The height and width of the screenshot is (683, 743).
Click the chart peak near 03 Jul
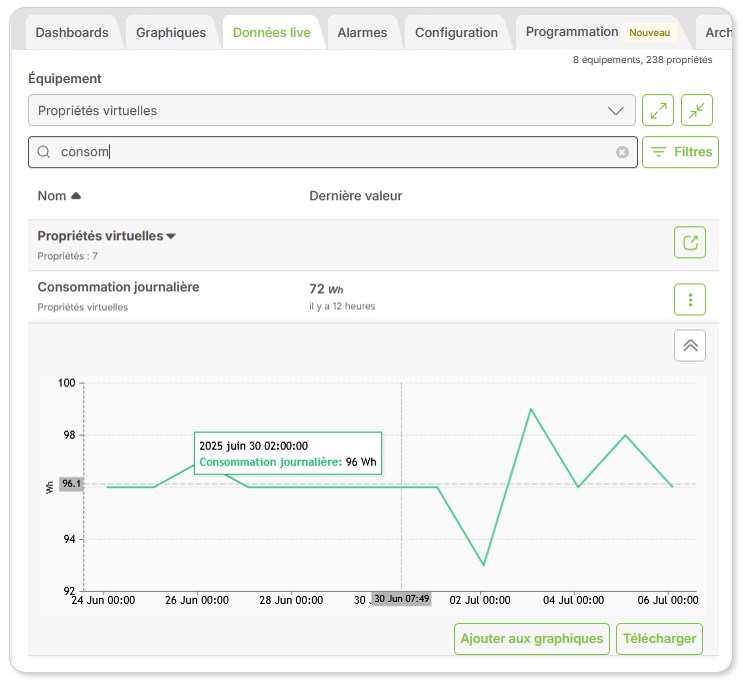pos(531,409)
